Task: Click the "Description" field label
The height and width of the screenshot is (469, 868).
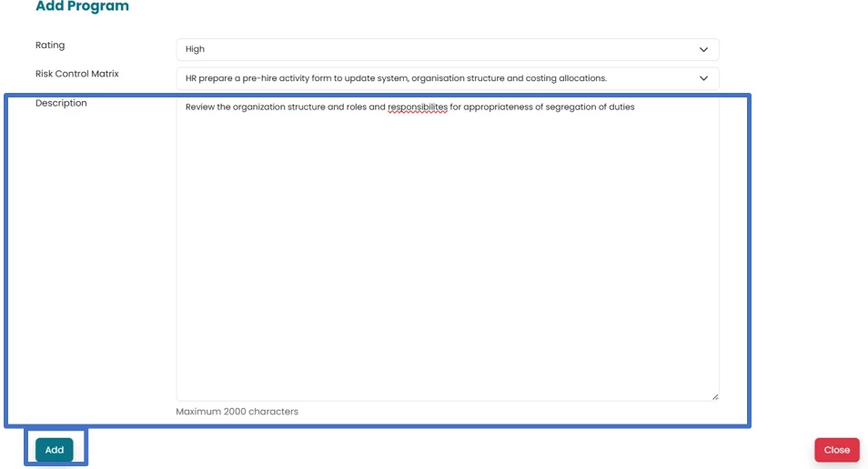Action: [61, 103]
